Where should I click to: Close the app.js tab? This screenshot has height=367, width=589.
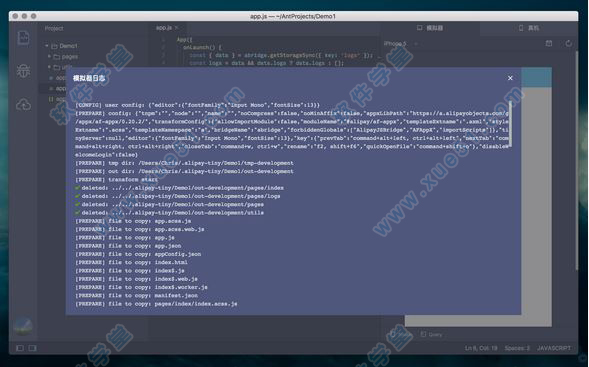tap(176, 28)
